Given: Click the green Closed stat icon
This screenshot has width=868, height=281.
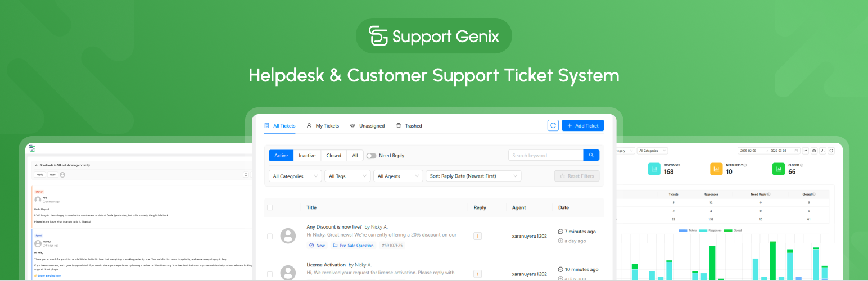Looking at the screenshot, I should 778,169.
